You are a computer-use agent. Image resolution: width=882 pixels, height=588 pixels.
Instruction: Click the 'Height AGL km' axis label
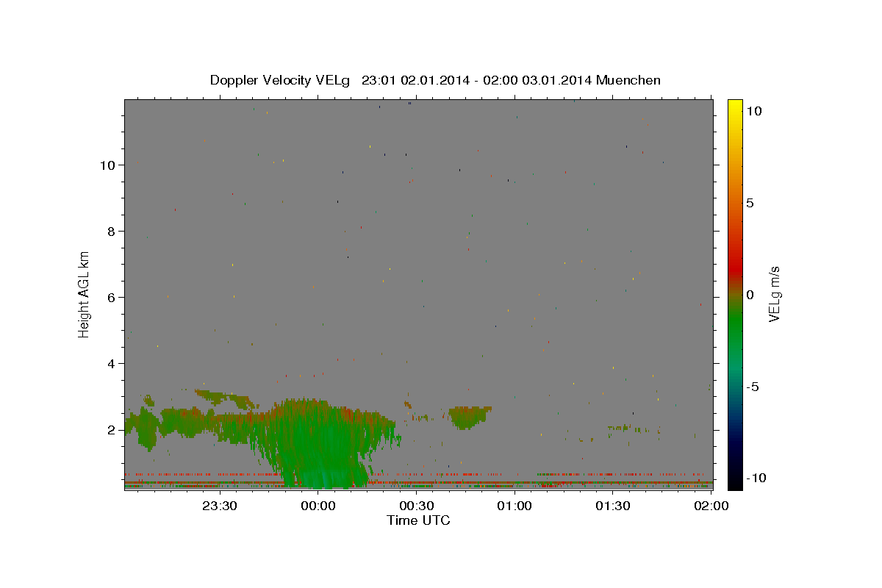(x=84, y=294)
